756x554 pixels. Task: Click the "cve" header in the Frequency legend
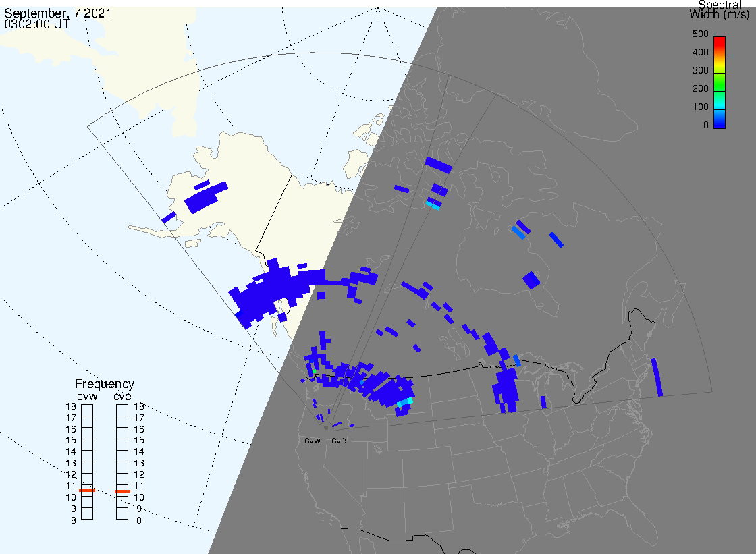point(122,396)
